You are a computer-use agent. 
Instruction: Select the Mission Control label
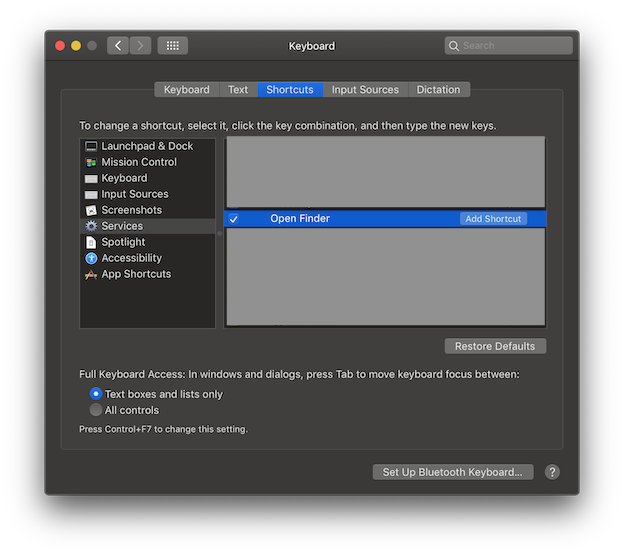(x=139, y=162)
